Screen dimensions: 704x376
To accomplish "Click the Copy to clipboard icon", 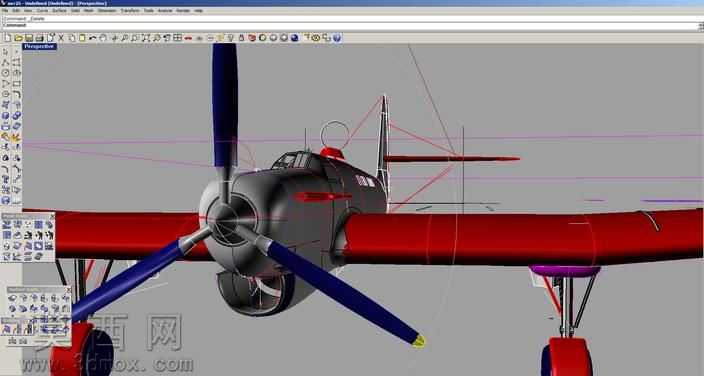I will (72, 38).
